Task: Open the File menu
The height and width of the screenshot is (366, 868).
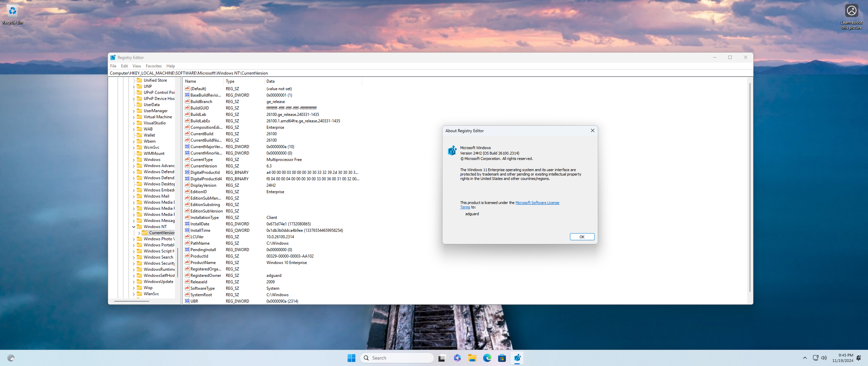Action: click(x=113, y=66)
